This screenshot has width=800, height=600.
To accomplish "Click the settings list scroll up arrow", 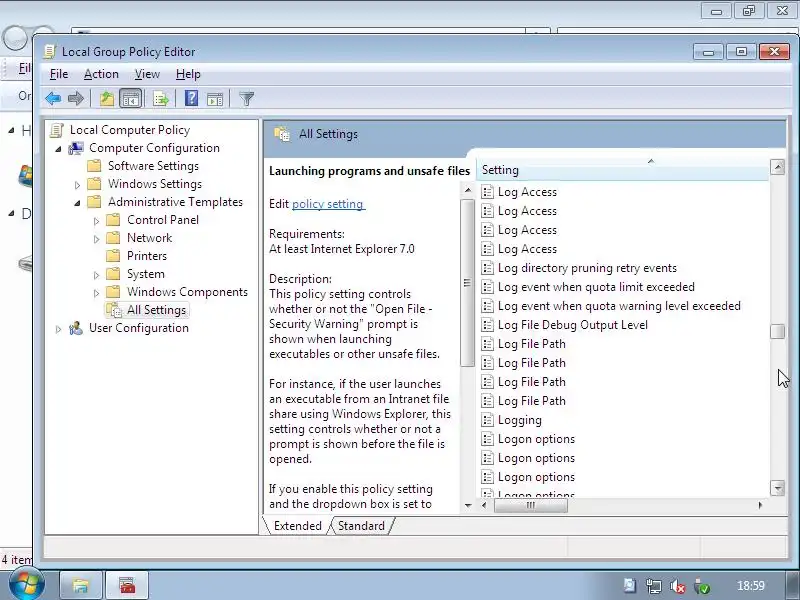I will (x=778, y=167).
